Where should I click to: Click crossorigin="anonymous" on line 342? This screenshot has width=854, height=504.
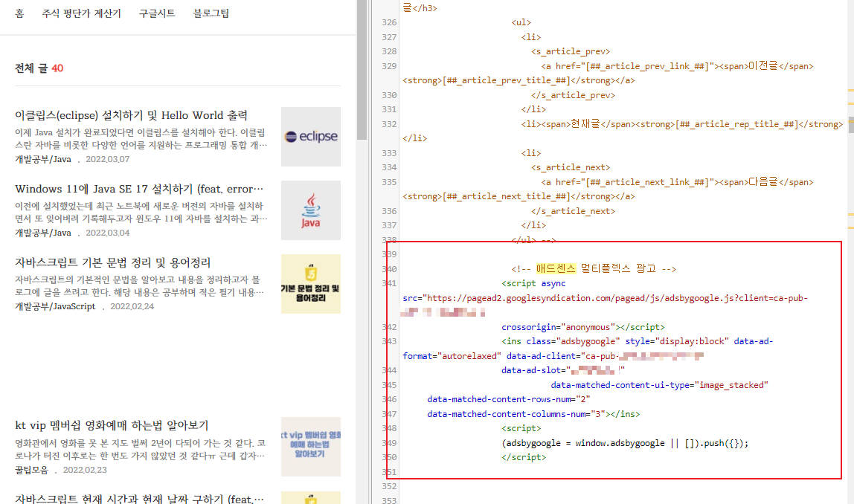(x=558, y=327)
